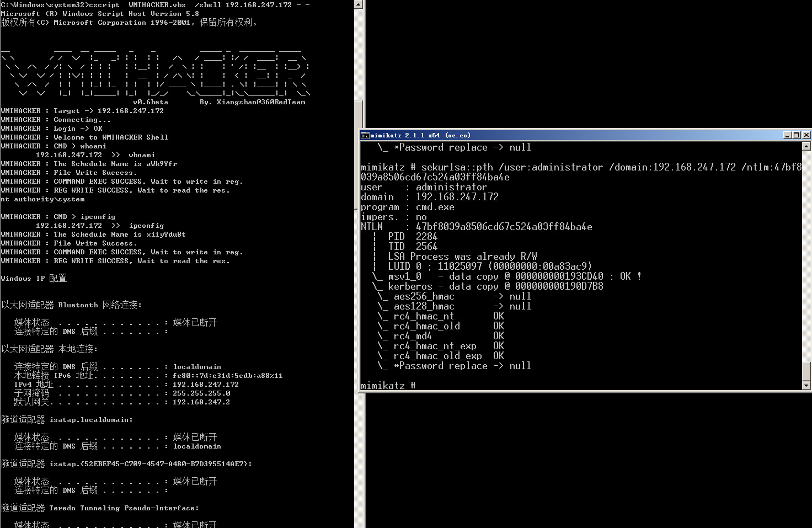812x528 pixels.
Task: Click the 'CMD > whoami' line
Action: pyautogui.click(x=54, y=146)
